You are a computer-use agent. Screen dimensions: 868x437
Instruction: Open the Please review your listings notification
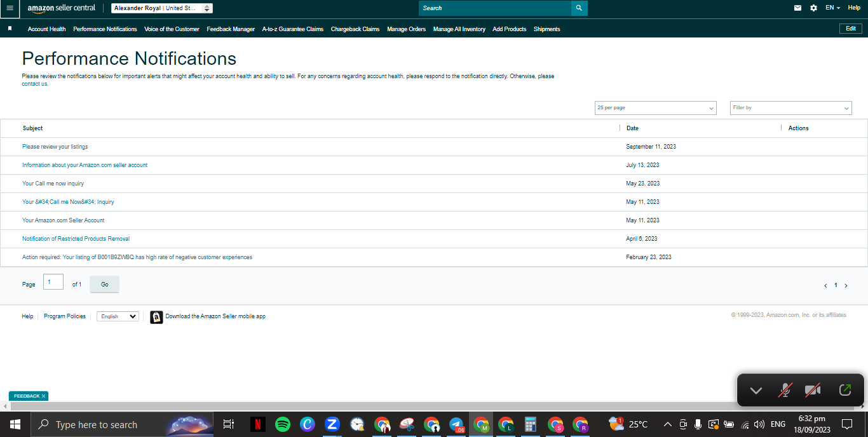coord(55,147)
